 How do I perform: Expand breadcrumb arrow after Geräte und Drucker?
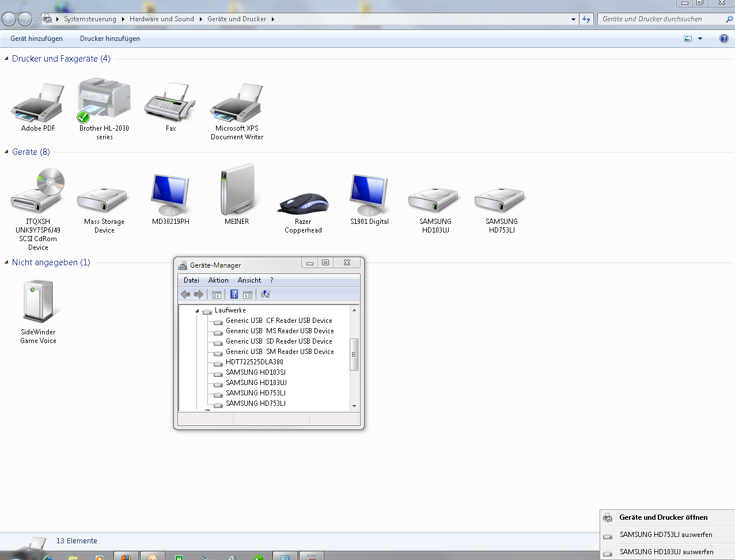click(272, 19)
